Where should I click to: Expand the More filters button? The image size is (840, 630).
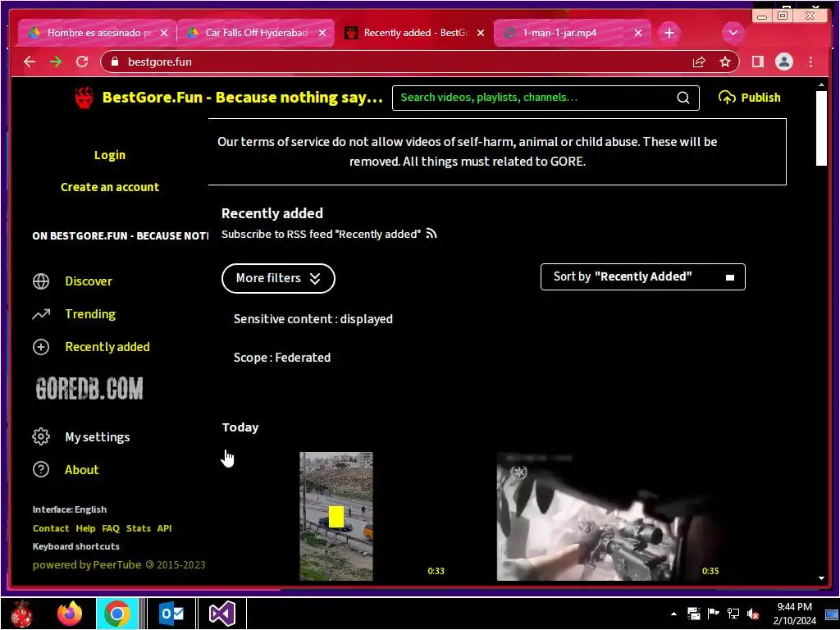[x=278, y=278]
